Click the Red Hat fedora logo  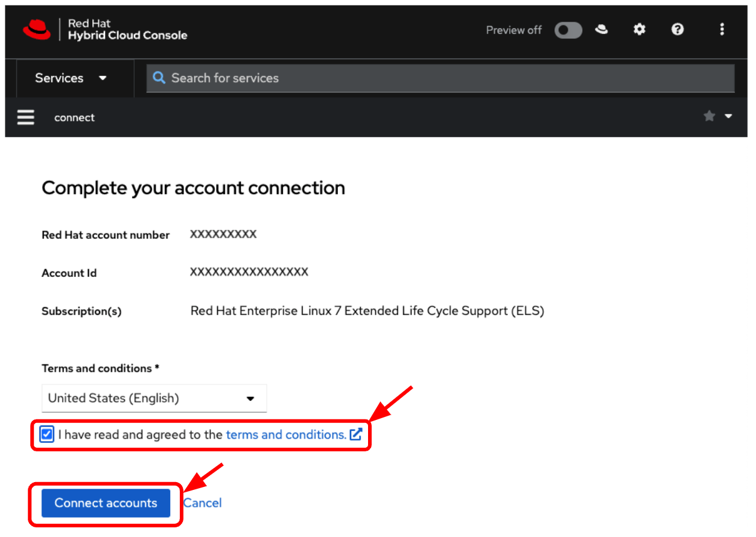click(x=37, y=30)
